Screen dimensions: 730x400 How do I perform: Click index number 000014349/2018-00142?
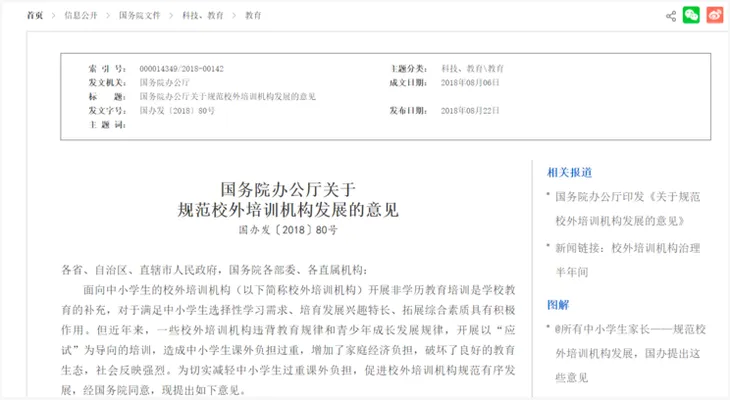182,69
